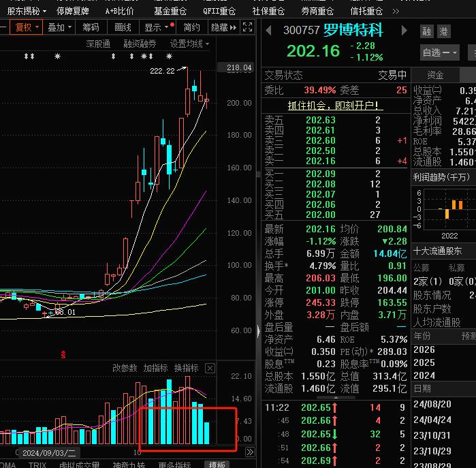Click the plus button beside 自选
This screenshot has height=468, width=476.
point(472,52)
